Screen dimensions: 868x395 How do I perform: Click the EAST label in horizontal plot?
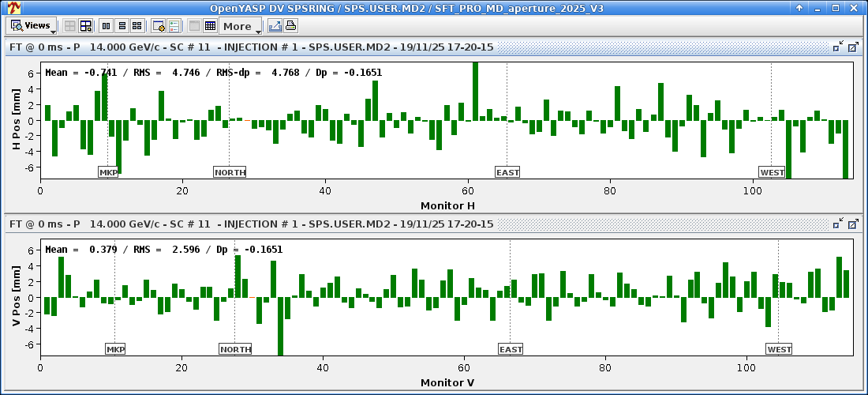[507, 172]
